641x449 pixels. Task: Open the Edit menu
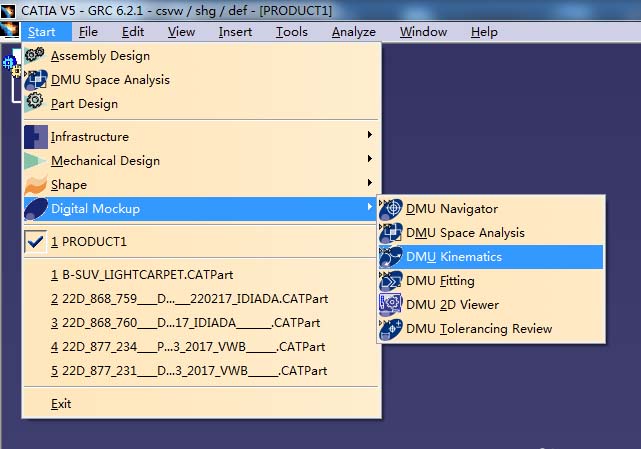point(133,32)
